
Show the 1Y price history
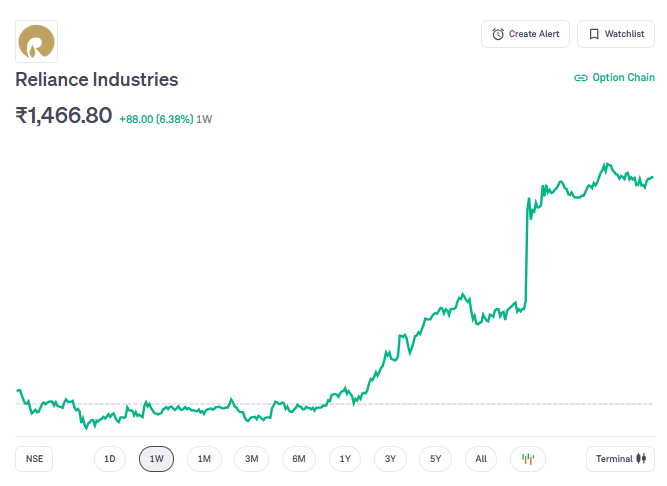[x=345, y=459]
